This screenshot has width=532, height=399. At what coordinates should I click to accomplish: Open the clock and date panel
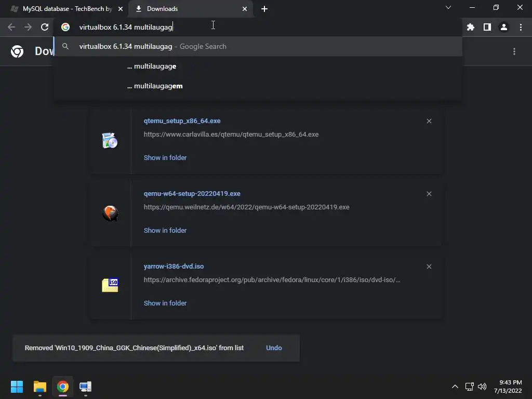[x=508, y=387]
